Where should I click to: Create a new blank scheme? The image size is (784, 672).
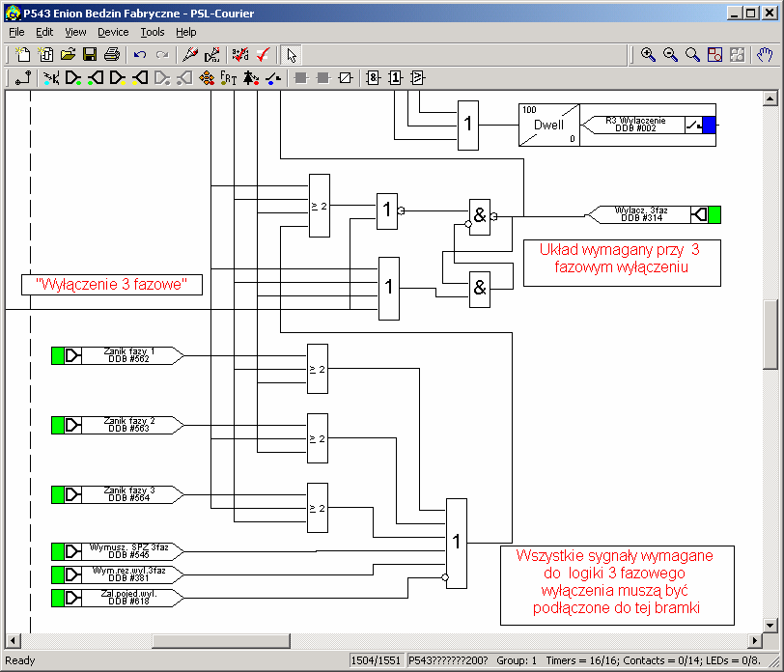[23, 54]
